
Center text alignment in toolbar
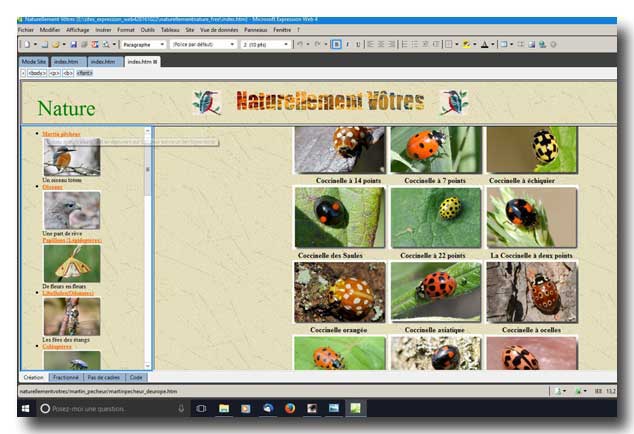tap(381, 44)
